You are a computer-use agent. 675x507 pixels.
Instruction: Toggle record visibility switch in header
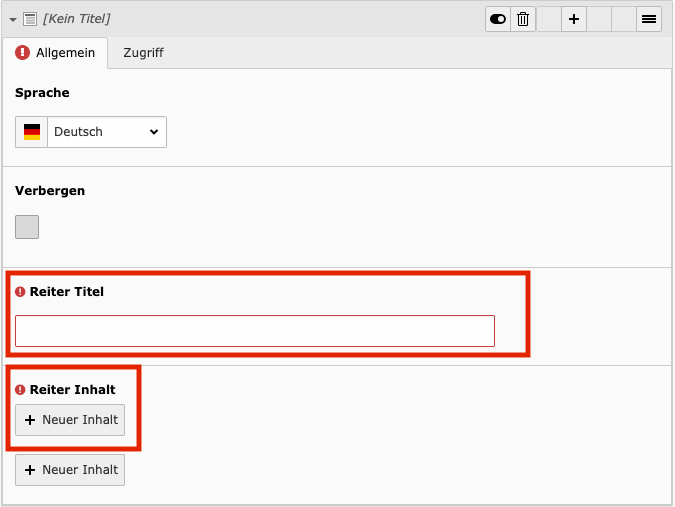point(497,19)
